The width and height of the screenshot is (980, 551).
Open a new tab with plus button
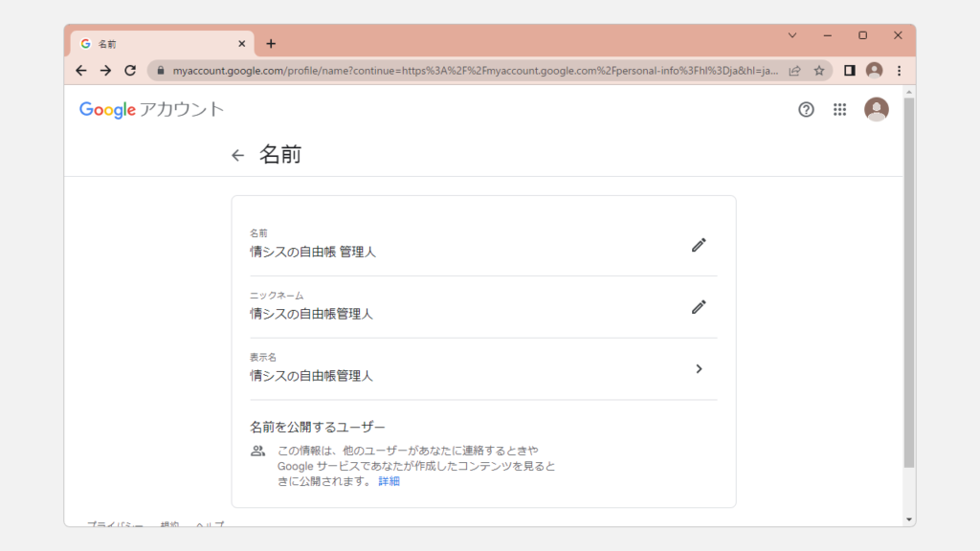pyautogui.click(x=271, y=44)
